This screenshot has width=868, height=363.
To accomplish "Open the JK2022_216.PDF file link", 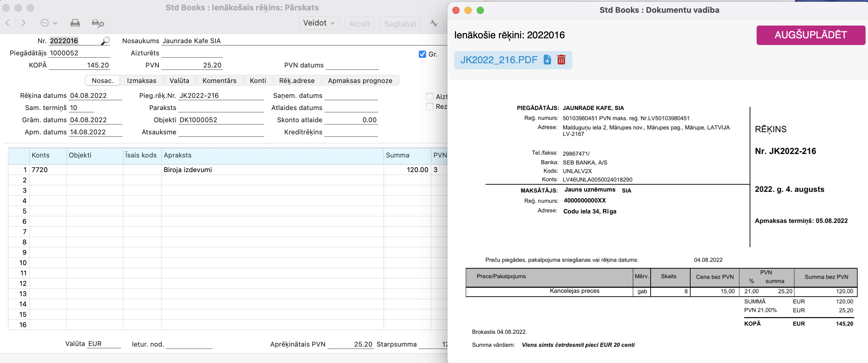I will (x=499, y=60).
